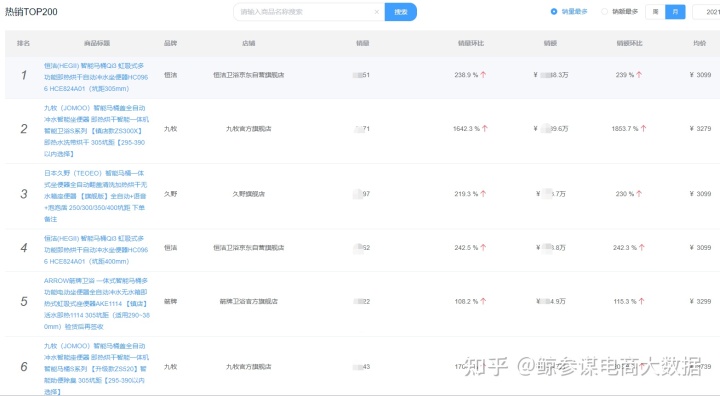Click the red up arrow beside 242.5 %

(x=483, y=248)
